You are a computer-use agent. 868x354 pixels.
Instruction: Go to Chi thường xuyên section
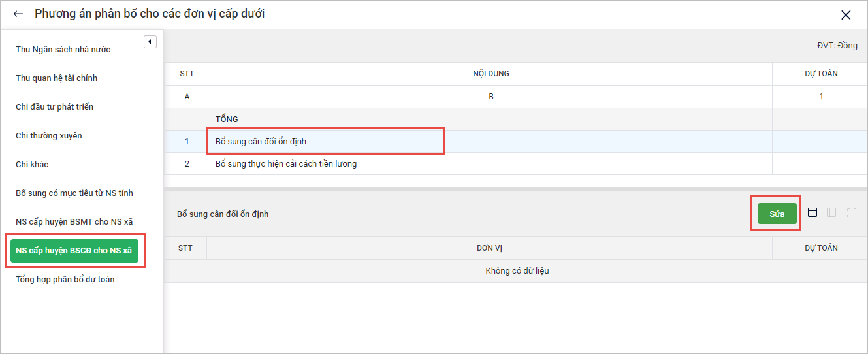(x=49, y=136)
